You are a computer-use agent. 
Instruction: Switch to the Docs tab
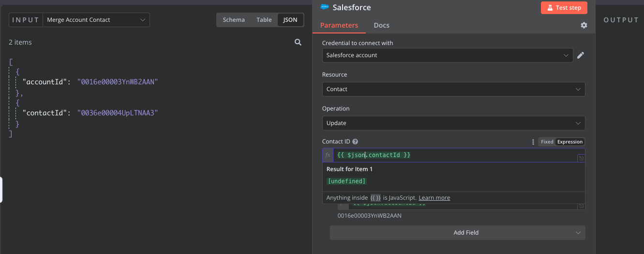[x=381, y=25]
